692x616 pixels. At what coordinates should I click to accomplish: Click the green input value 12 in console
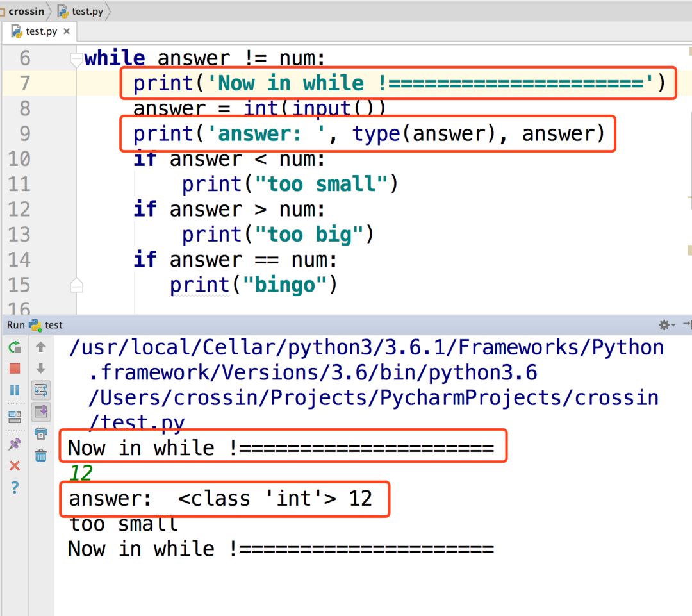point(81,473)
